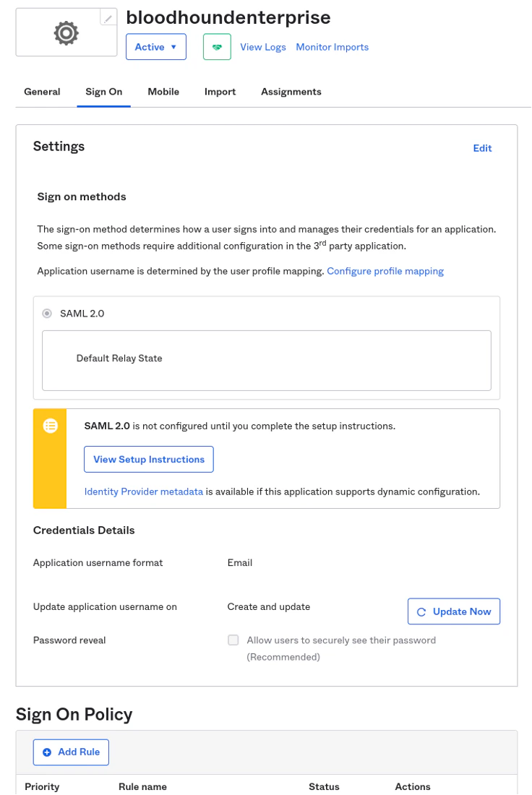Select the SAML 2.0 radio button
The height and width of the screenshot is (795, 532).
pos(47,314)
